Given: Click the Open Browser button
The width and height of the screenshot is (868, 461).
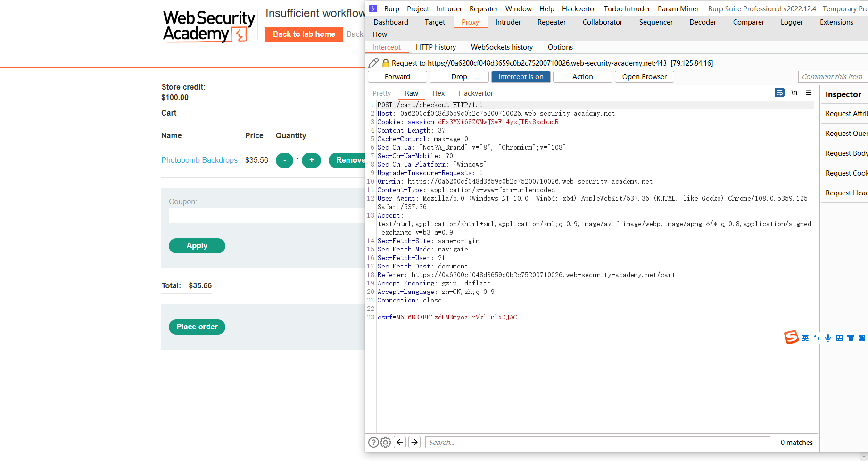Looking at the screenshot, I should click(645, 76).
